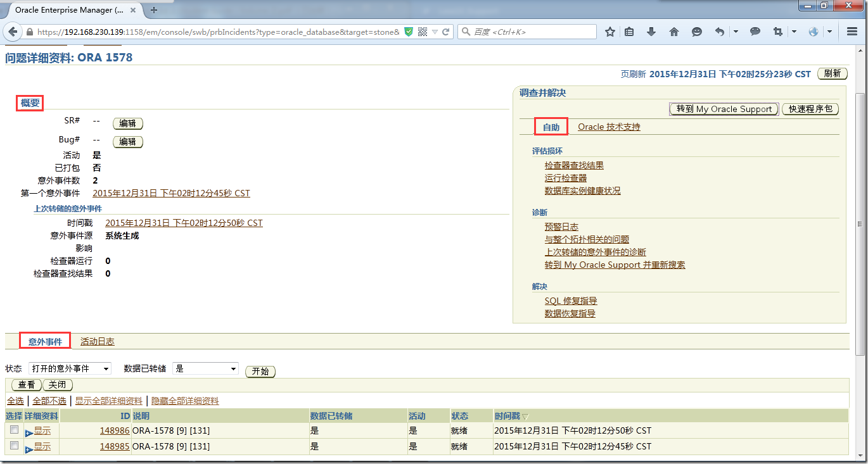Open the QR code icon in address bar
Screen dimensions: 868x464
tap(423, 32)
